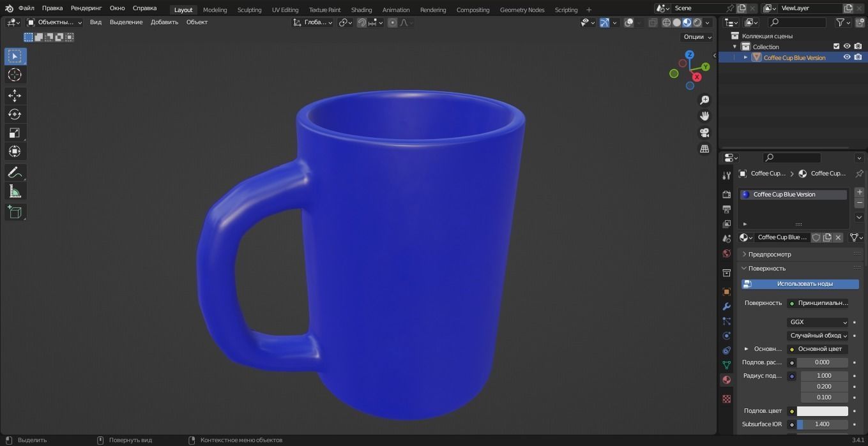
Task: Select the Measure tool
Action: [15, 191]
